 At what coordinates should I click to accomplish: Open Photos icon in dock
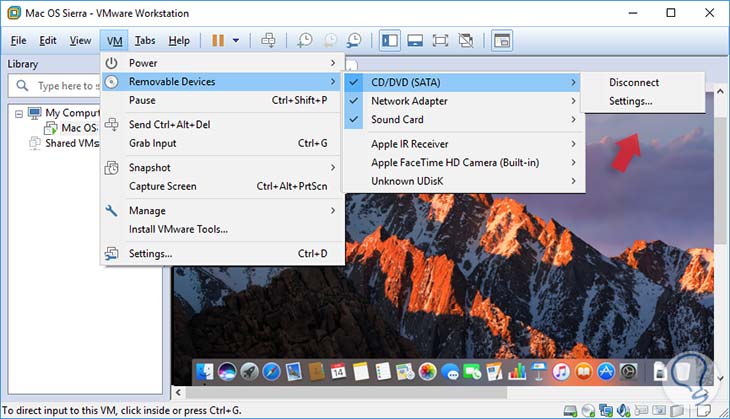pos(427,372)
